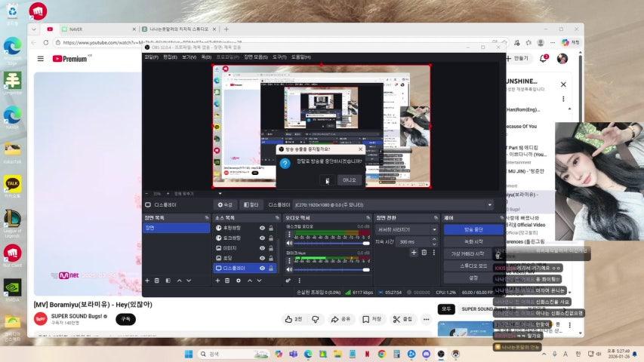Open the 파일(F) menu in OBS
The image size is (644, 362).
pyautogui.click(x=150, y=57)
